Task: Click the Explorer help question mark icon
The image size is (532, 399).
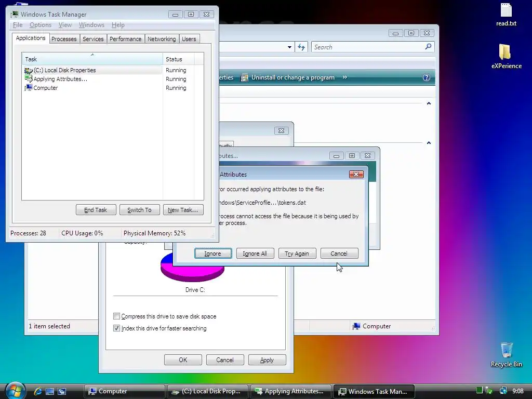Action: click(426, 77)
